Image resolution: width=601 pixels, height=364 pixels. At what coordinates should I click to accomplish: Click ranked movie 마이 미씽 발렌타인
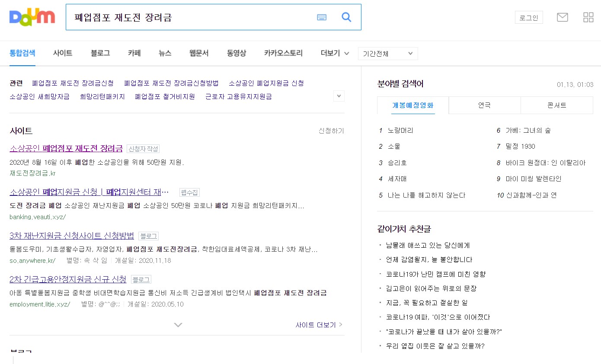click(533, 179)
